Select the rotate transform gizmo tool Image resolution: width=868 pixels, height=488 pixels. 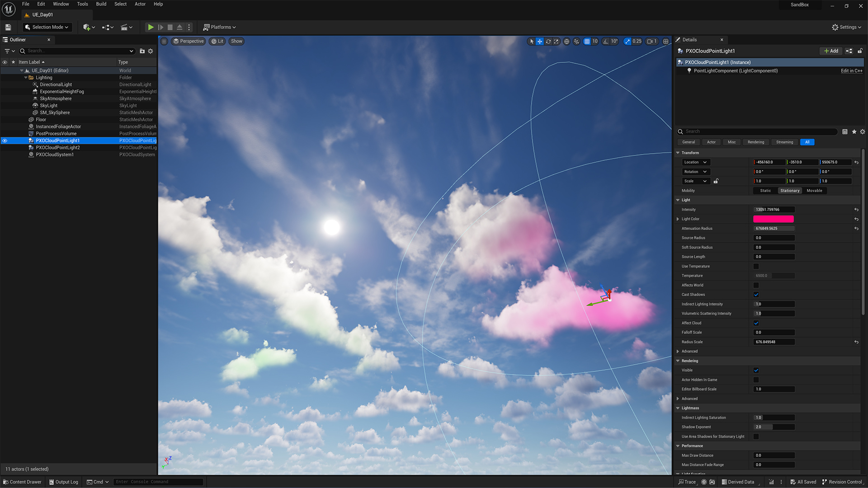[x=548, y=41]
